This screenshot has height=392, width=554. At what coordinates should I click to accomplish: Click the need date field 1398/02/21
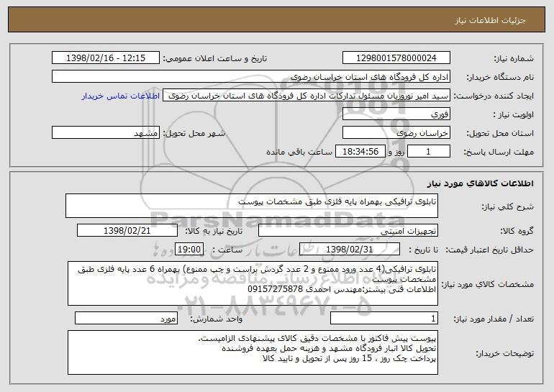point(127,231)
